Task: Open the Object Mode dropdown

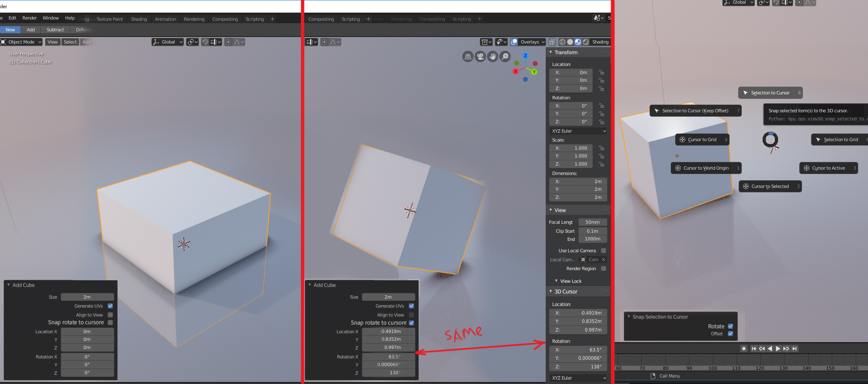Action: (x=22, y=42)
